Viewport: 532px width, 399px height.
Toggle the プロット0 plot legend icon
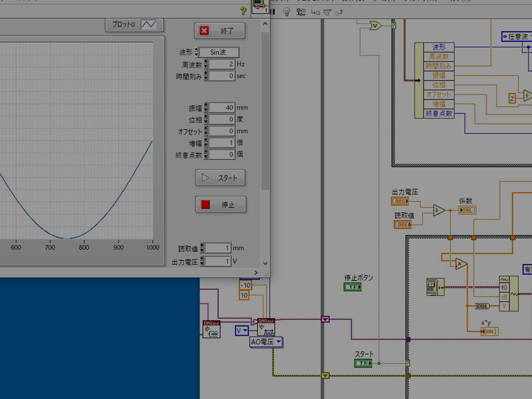coord(148,25)
